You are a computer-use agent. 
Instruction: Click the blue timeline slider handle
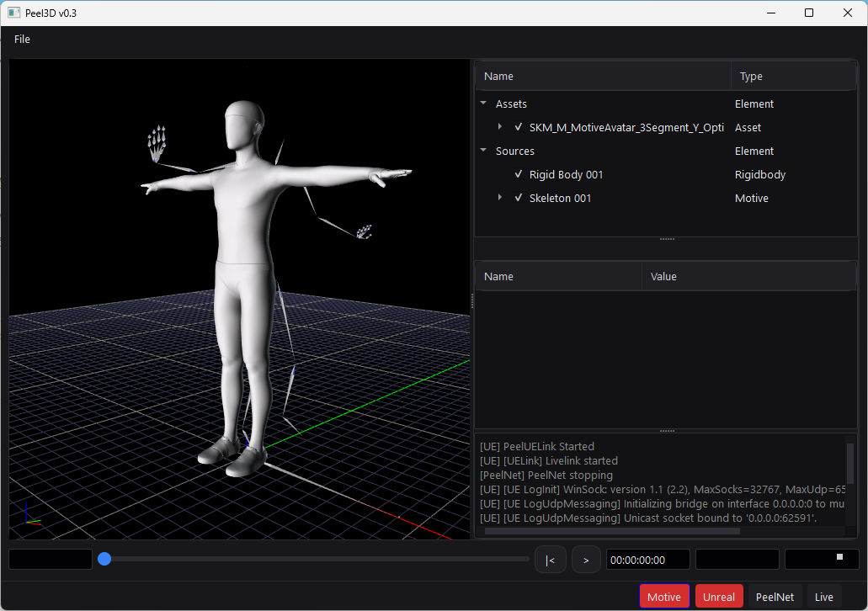click(x=104, y=559)
